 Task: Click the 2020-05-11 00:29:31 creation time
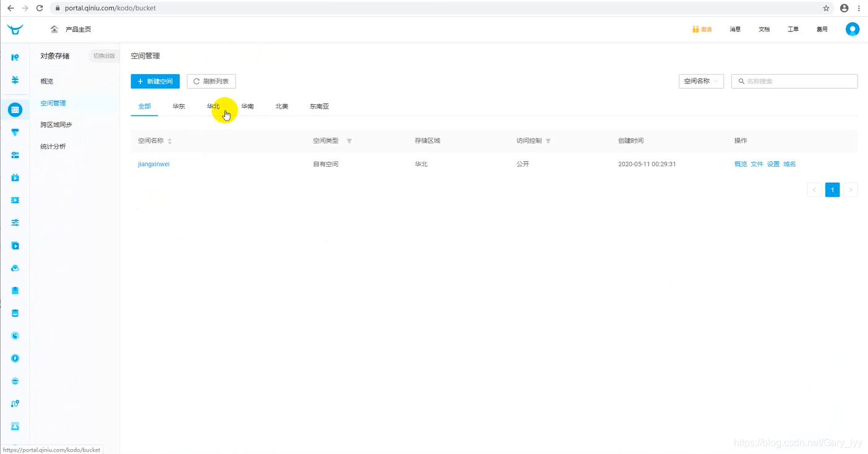pos(647,164)
